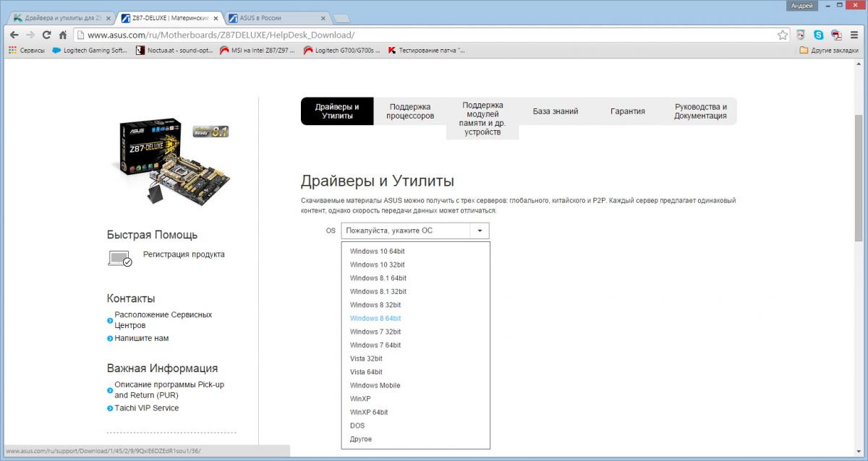
Task: Open Noctua.at bookmark
Action: 174,51
